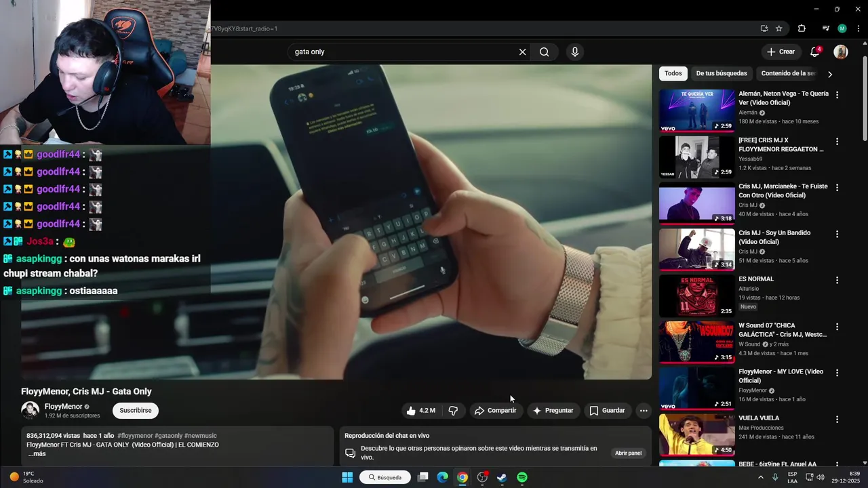
Task: Click the magnifier search button
Action: click(544, 52)
